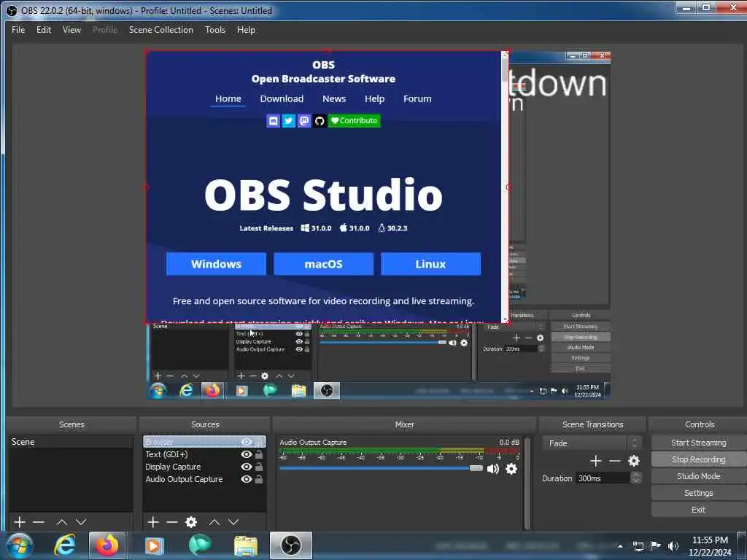Open source properties gear in Sources panel
The height and width of the screenshot is (560, 747).
191,522
